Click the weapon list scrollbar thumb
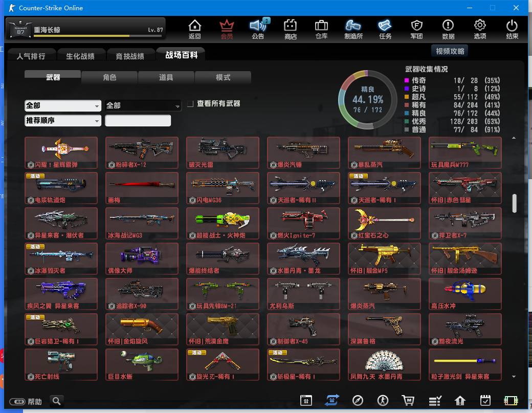The image size is (532, 413). point(514,203)
